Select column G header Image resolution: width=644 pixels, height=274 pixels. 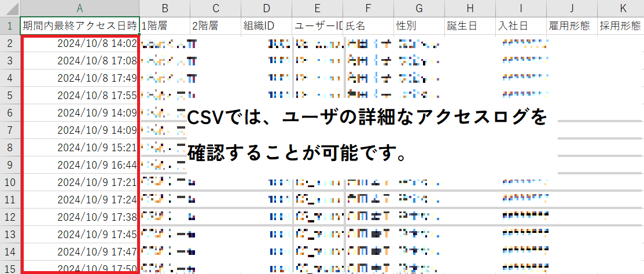(x=419, y=8)
